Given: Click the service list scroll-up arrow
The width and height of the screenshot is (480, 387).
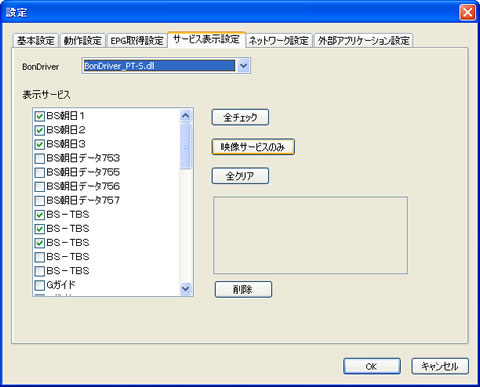Looking at the screenshot, I should click(185, 116).
